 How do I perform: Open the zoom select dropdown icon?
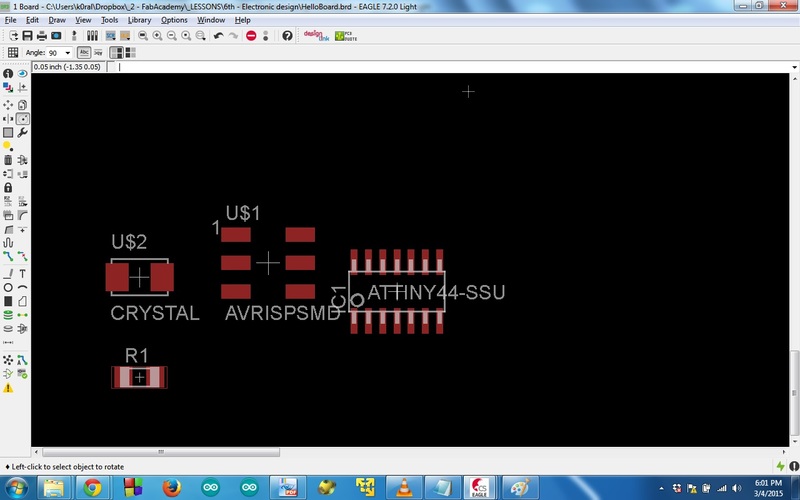click(201, 36)
